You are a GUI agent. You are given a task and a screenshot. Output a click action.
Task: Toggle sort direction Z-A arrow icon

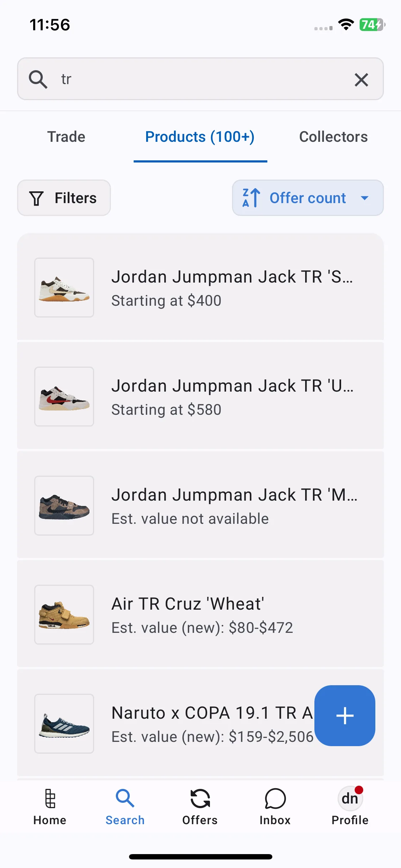click(x=251, y=198)
